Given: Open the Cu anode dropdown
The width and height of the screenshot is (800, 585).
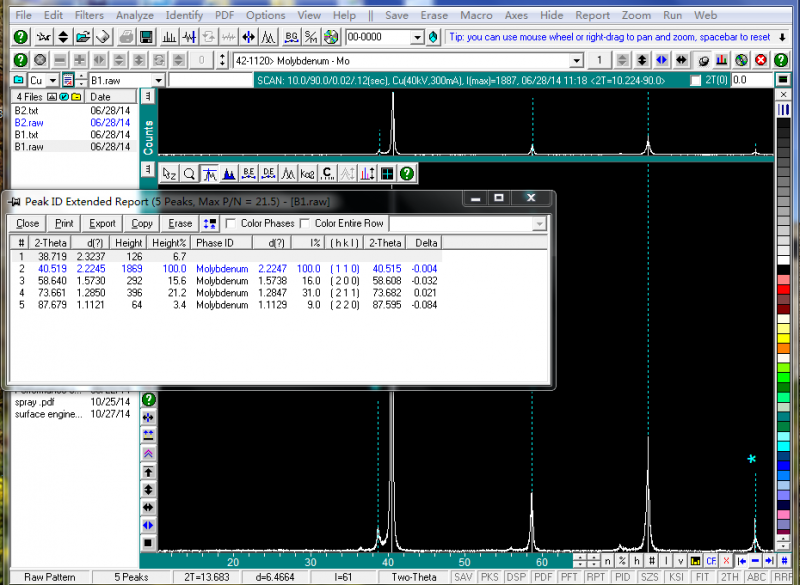Looking at the screenshot, I should click(x=52, y=80).
